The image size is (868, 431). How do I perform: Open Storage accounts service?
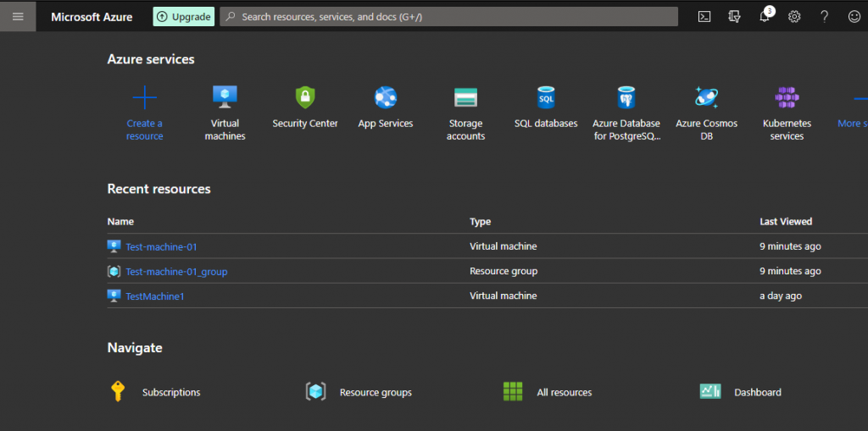(x=465, y=97)
